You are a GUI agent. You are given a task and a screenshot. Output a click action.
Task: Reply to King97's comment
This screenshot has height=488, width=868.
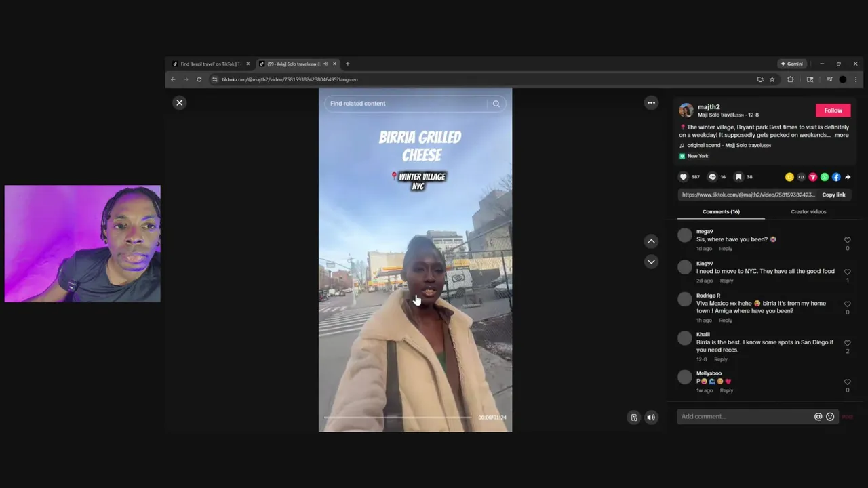pyautogui.click(x=726, y=281)
